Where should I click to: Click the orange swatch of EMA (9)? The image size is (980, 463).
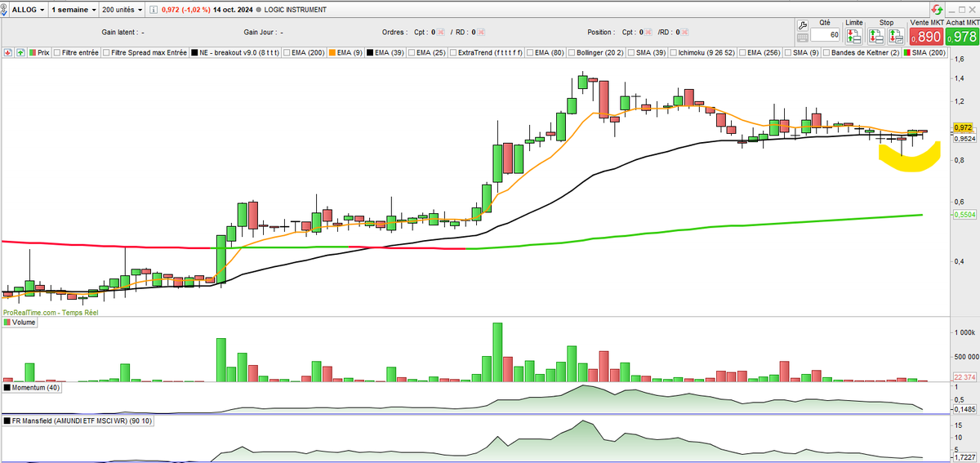pos(332,52)
